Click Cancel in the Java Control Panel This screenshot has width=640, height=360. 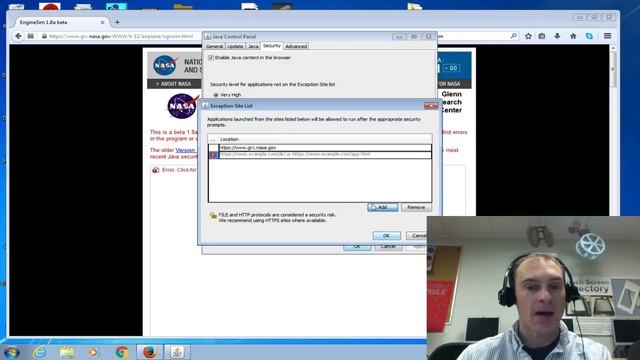coord(388,247)
